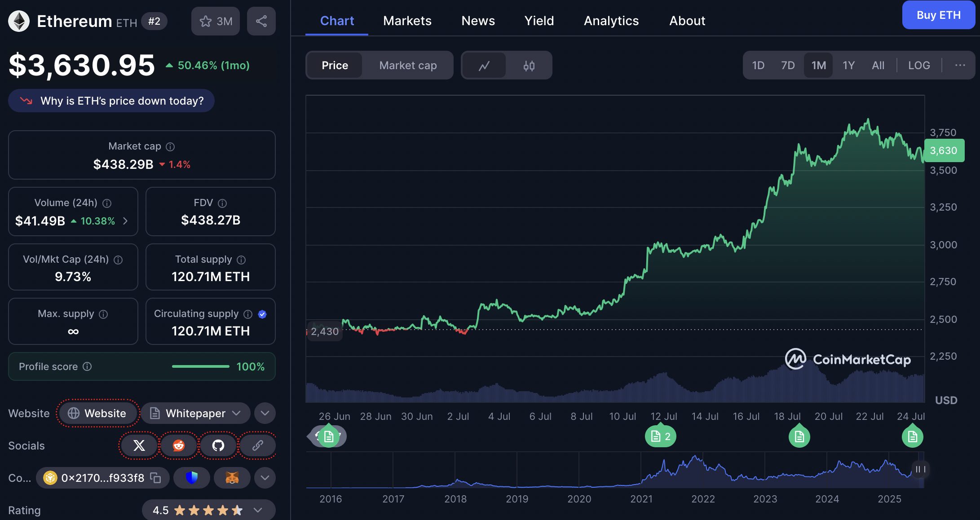Select the 1M time range

click(818, 66)
